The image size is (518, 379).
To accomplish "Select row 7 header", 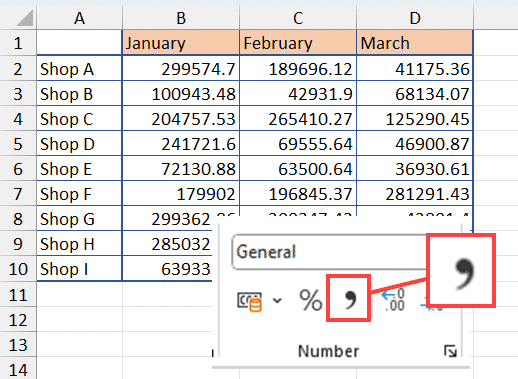I will coord(18,194).
